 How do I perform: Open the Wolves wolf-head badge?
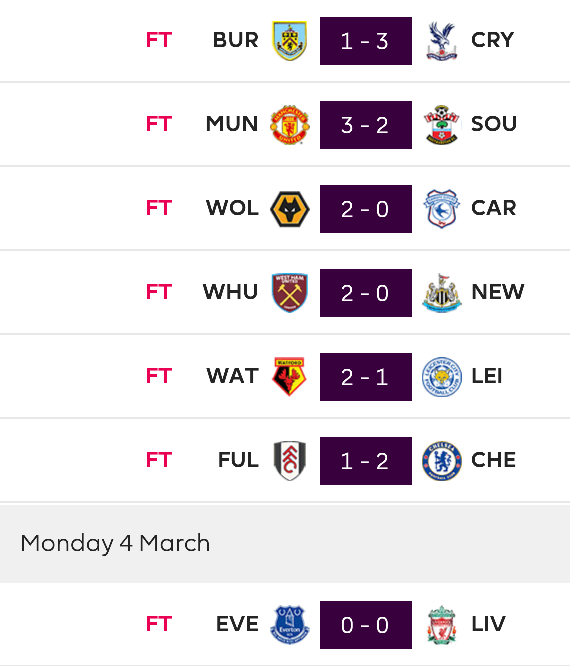click(290, 209)
